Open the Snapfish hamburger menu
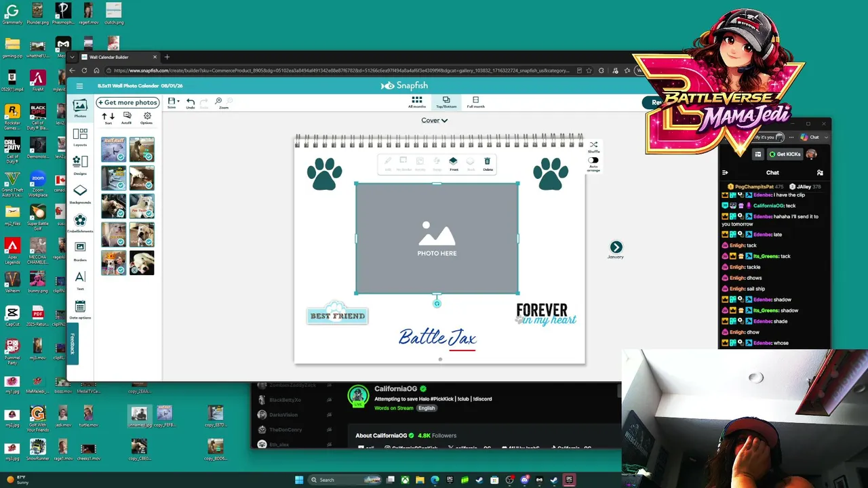 79,86
